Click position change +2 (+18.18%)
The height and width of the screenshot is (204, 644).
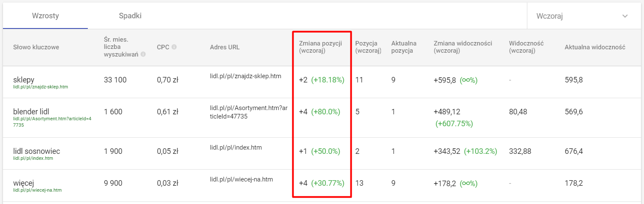pyautogui.click(x=322, y=80)
